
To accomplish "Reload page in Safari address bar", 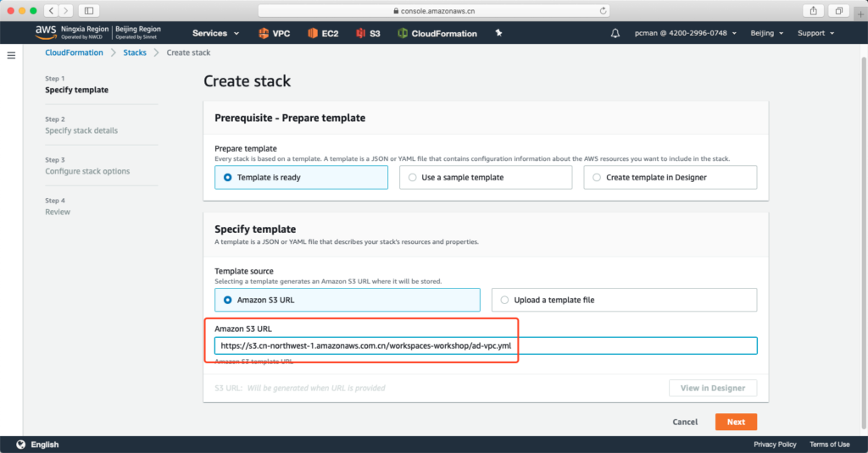I will (603, 10).
